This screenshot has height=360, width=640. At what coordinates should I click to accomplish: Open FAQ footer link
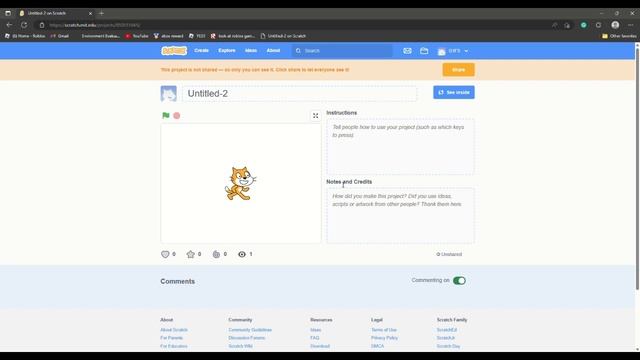click(315, 338)
